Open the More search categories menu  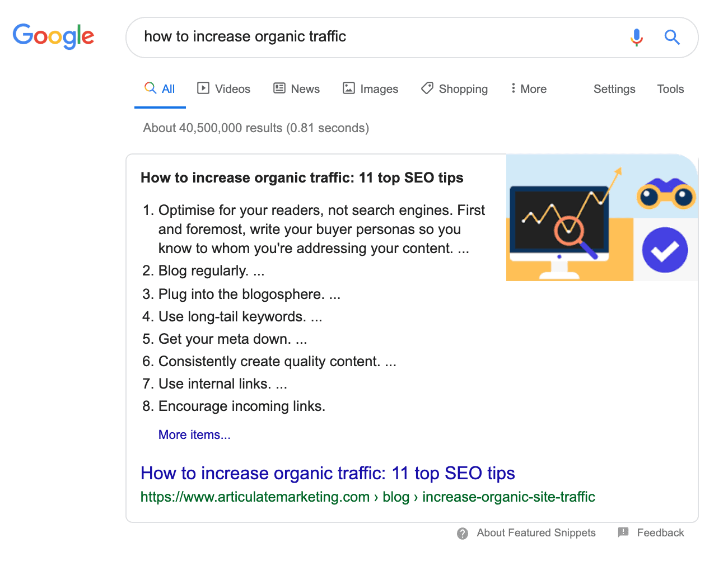pyautogui.click(x=528, y=88)
